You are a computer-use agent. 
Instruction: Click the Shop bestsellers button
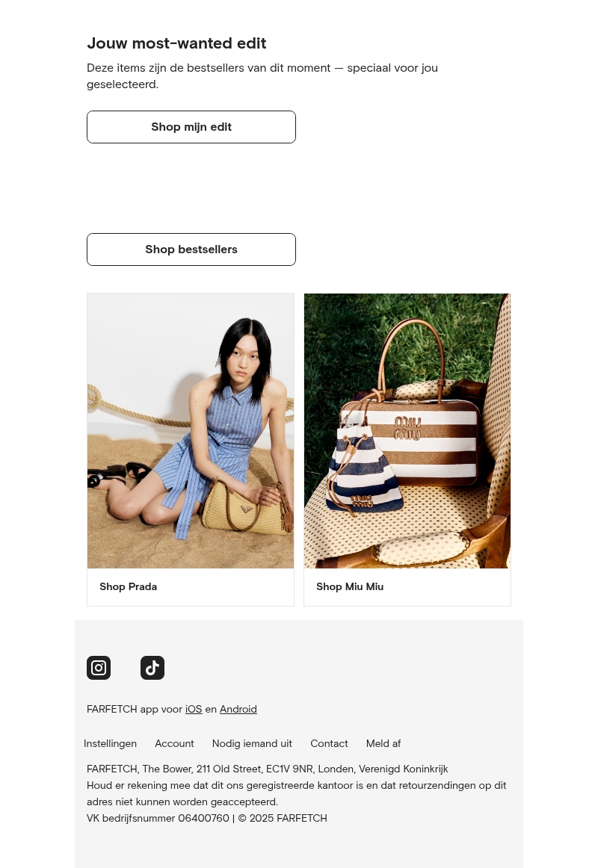click(191, 249)
